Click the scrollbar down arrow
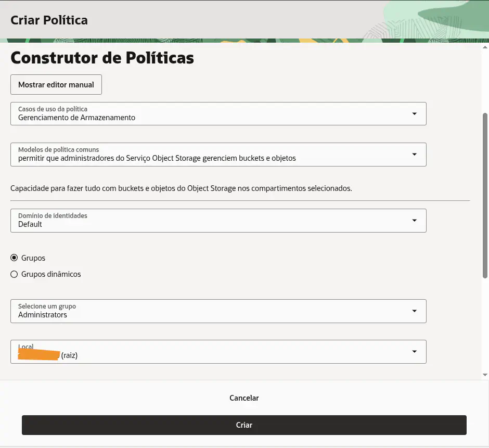 click(x=485, y=375)
